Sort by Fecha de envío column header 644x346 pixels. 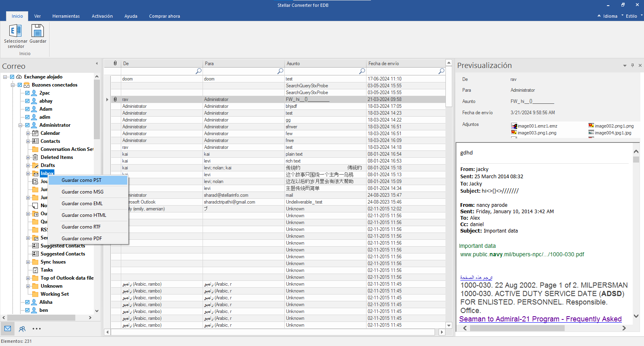pyautogui.click(x=406, y=63)
